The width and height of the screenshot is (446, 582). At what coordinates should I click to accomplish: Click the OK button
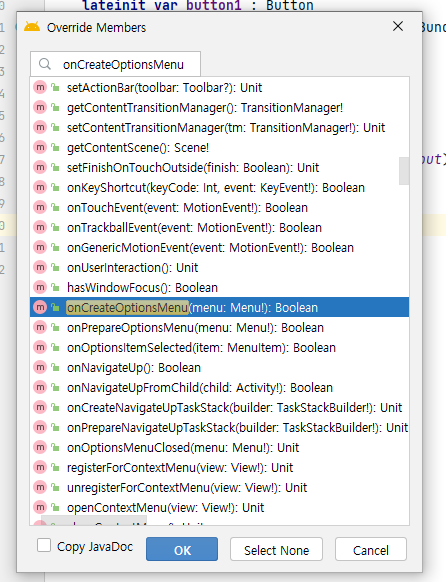tap(182, 549)
